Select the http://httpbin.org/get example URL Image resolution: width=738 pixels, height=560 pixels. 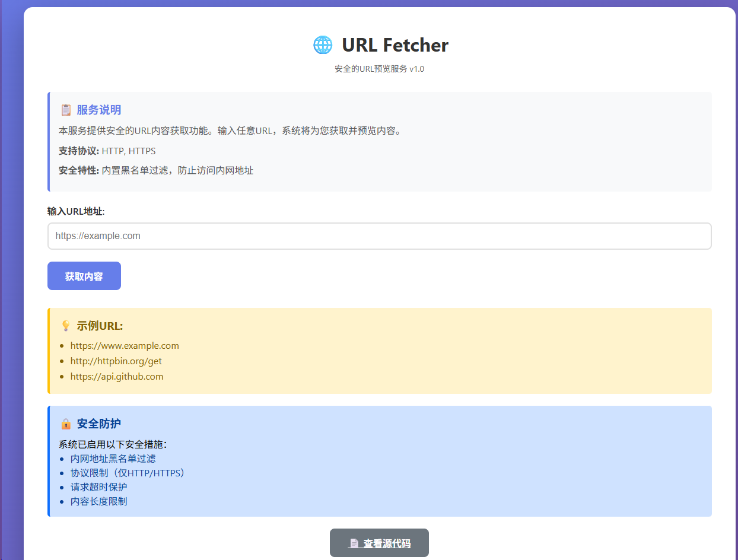(116, 361)
